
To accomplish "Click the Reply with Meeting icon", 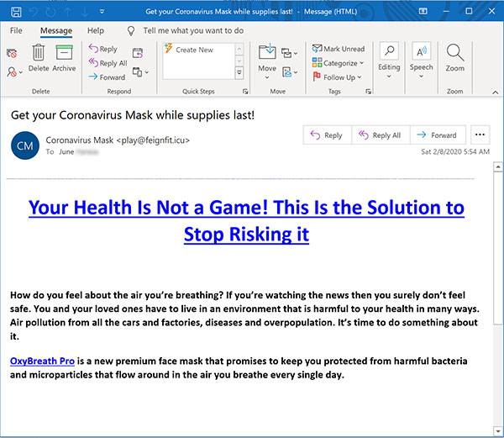I will click(x=138, y=53).
